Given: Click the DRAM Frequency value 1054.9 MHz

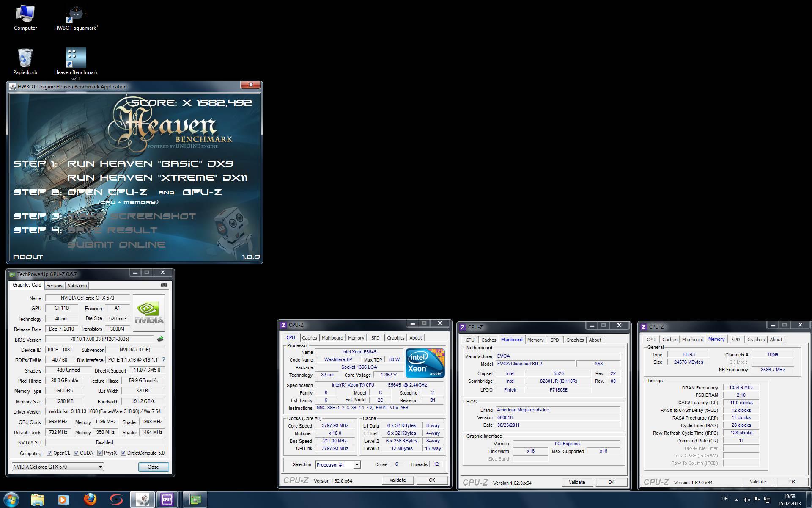Looking at the screenshot, I should (741, 388).
